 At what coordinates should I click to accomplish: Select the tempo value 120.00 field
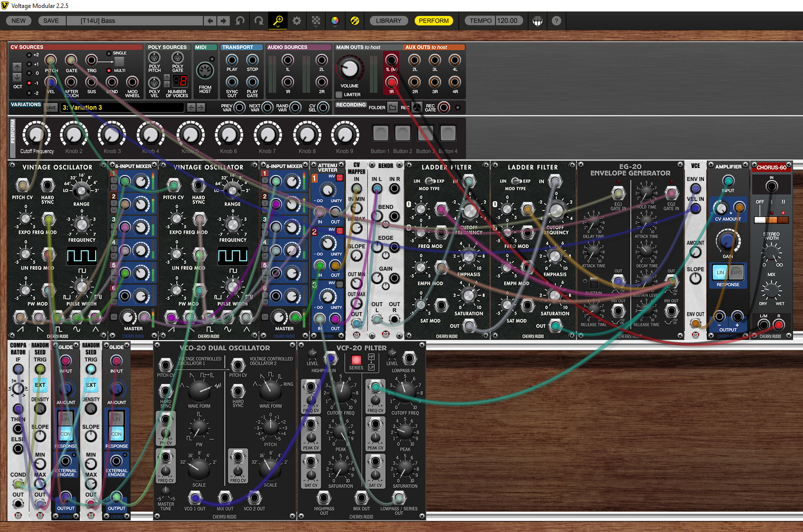click(508, 20)
